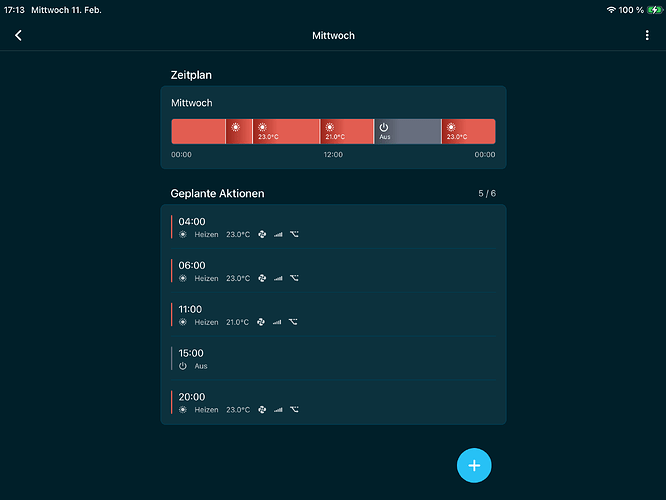
Task: Select the 20:00 heating action
Action: pyautogui.click(x=333, y=402)
